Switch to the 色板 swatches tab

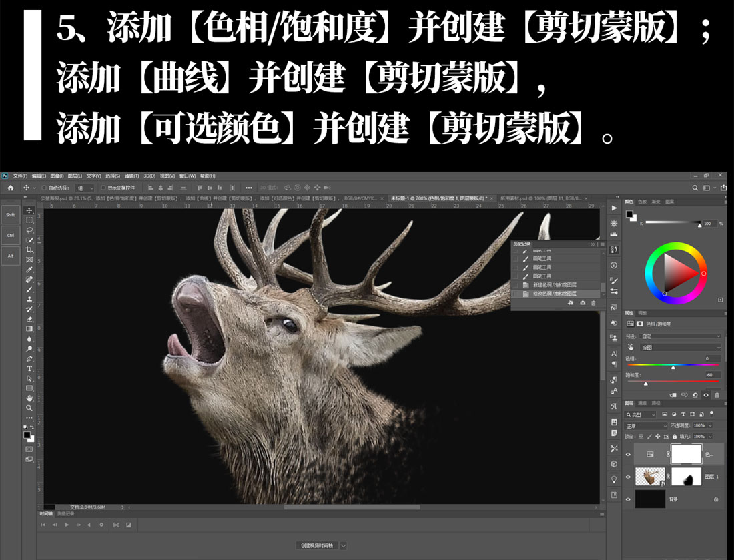pyautogui.click(x=642, y=202)
